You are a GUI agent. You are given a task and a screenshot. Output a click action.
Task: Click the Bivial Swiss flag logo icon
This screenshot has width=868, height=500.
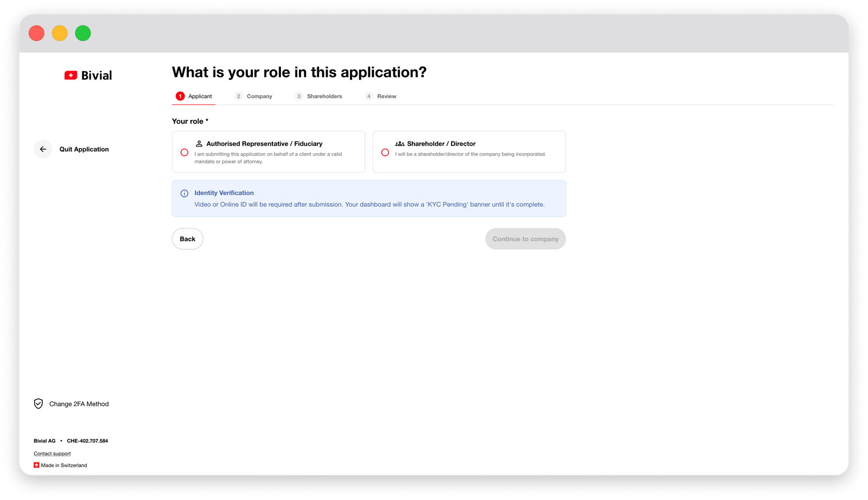point(71,75)
